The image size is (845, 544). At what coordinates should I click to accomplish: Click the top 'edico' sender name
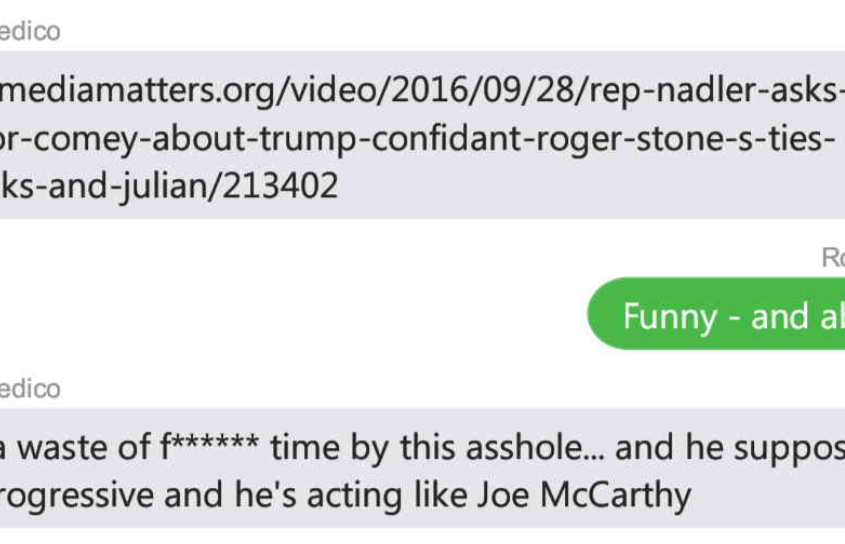tap(30, 32)
